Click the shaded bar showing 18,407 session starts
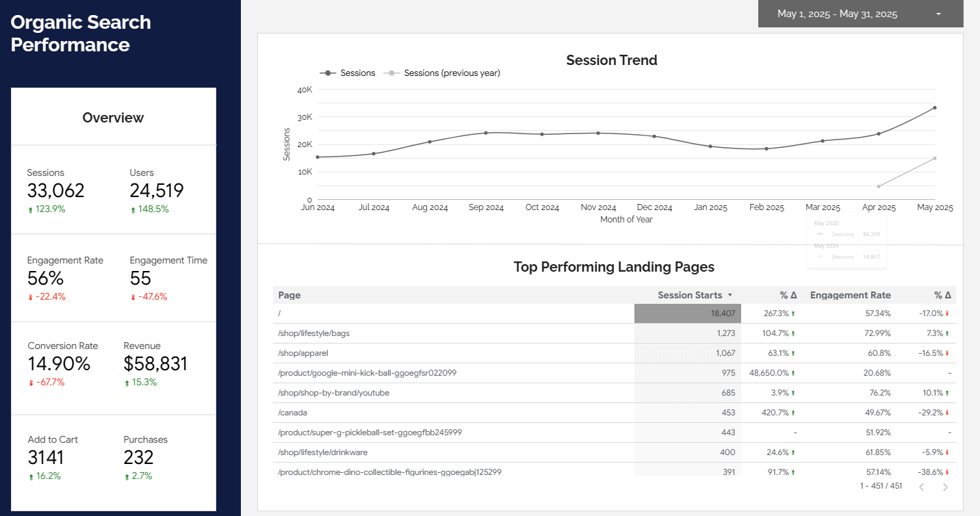The width and height of the screenshot is (980, 516). pyautogui.click(x=687, y=313)
